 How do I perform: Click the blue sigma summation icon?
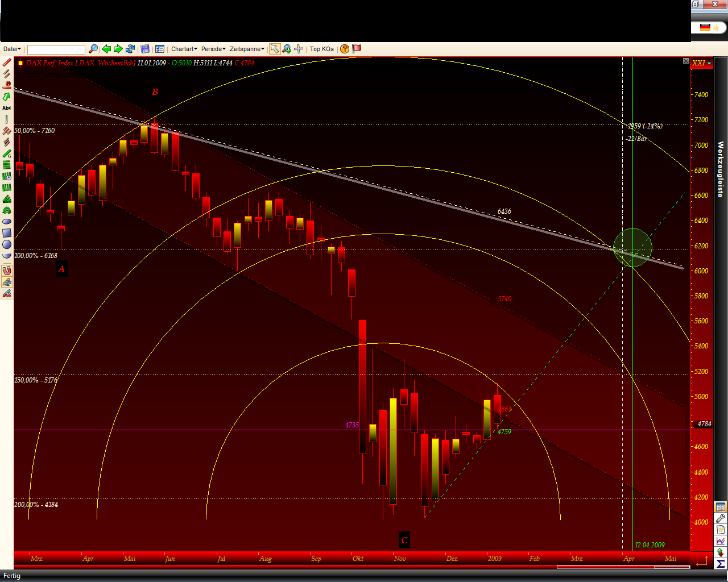pyautogui.click(x=721, y=564)
